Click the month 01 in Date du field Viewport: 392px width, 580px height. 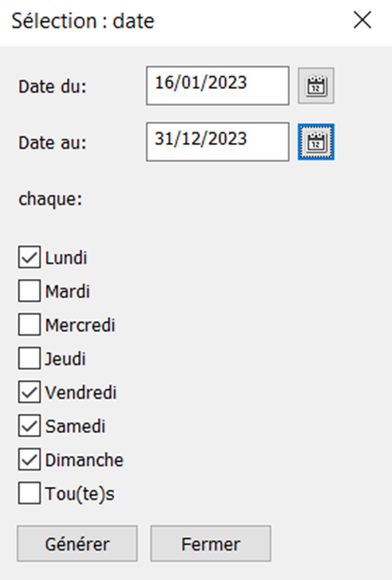pyautogui.click(x=192, y=82)
